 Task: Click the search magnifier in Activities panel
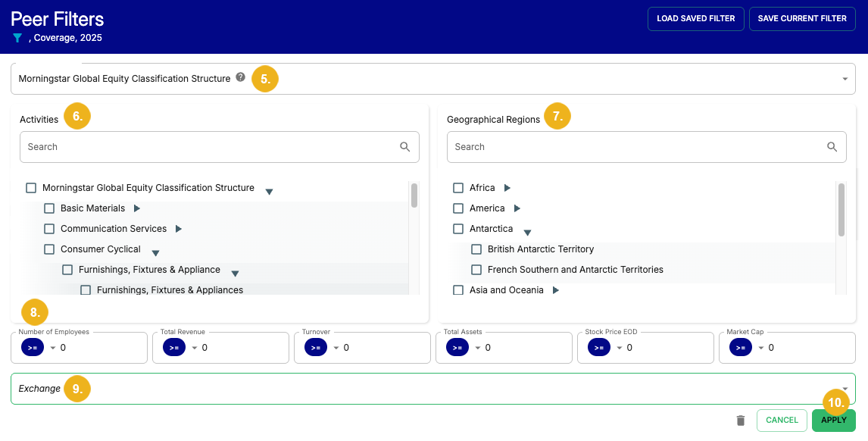click(x=405, y=146)
